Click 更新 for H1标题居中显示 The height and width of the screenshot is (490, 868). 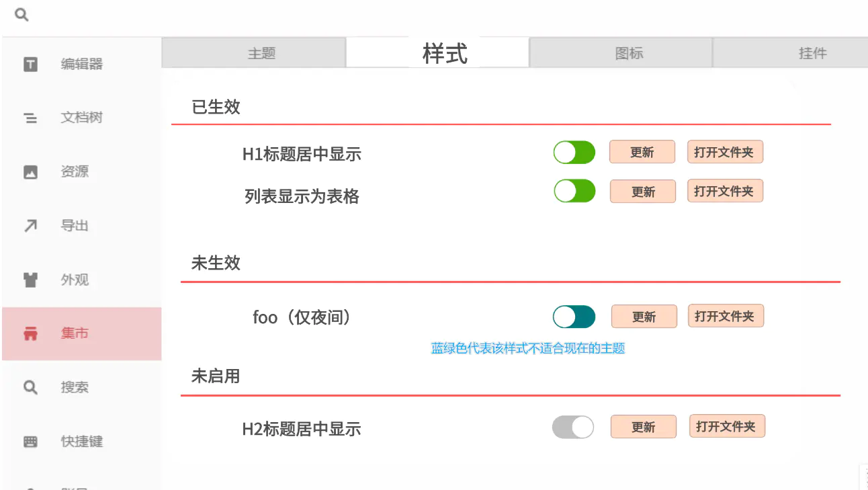[x=642, y=153]
